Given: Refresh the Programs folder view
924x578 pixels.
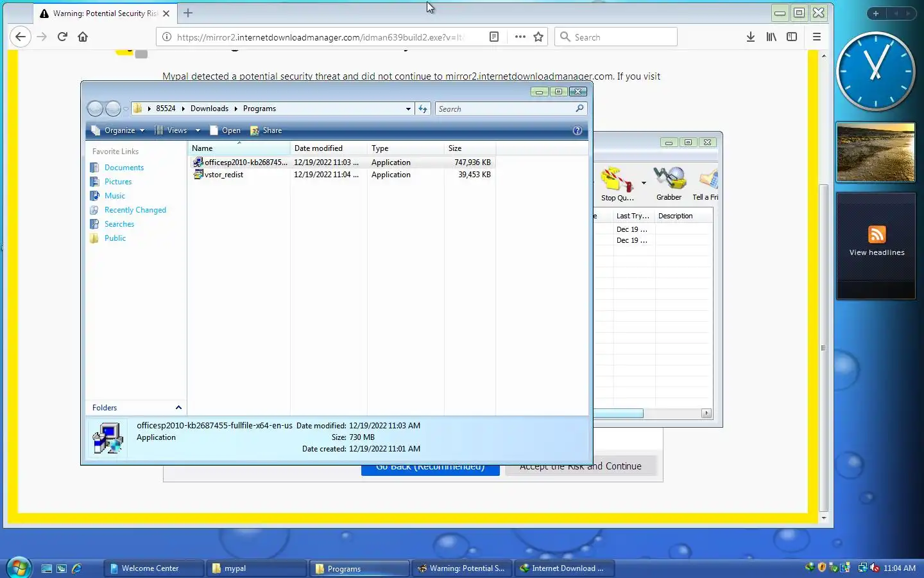Looking at the screenshot, I should 423,109.
